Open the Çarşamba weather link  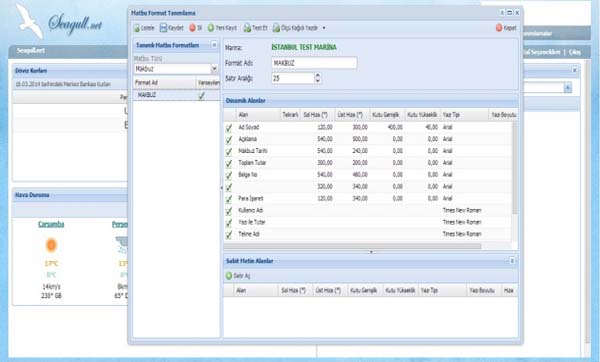click(x=51, y=224)
